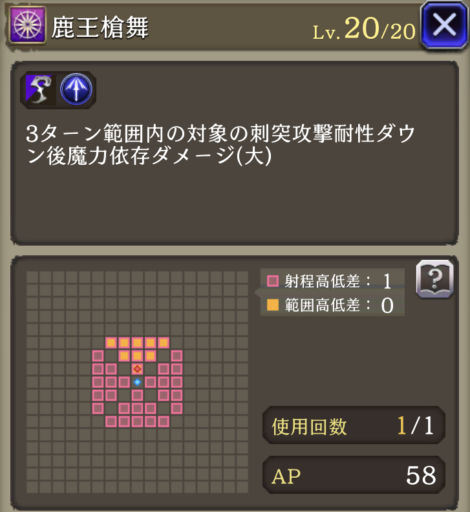470x512 pixels.
Task: Tap the pink 射程高低差 legend swatch
Action: [x=273, y=281]
